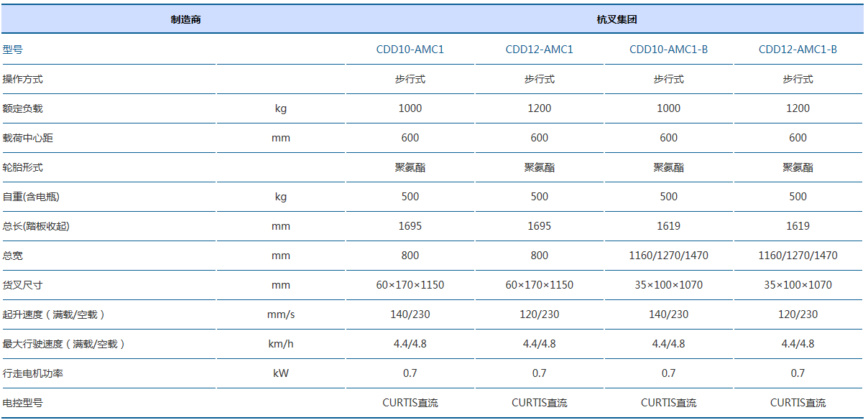This screenshot has width=868, height=420.
Task: Click 4.4/4.8 speed for CDD12-AMC1-B
Action: tap(798, 344)
